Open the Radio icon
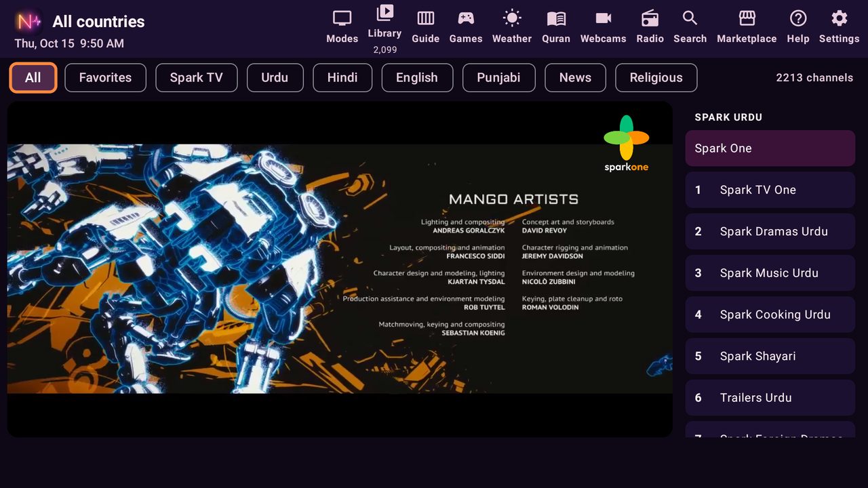Viewport: 868px width, 488px height. point(650,18)
